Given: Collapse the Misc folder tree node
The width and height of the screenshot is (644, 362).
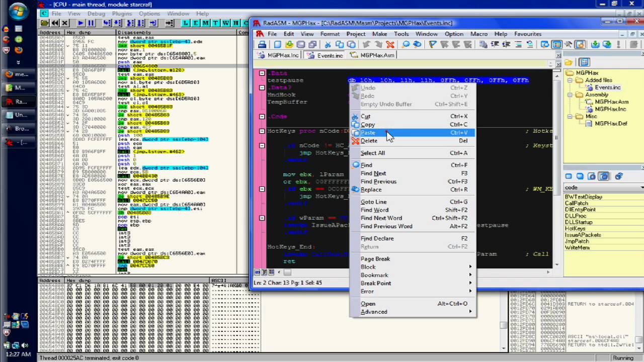Looking at the screenshot, I should click(570, 117).
